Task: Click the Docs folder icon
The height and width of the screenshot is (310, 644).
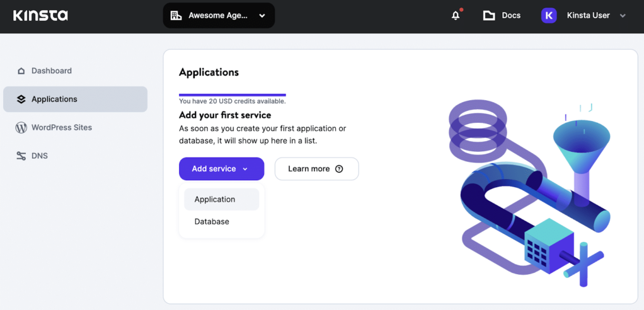Action: tap(489, 16)
